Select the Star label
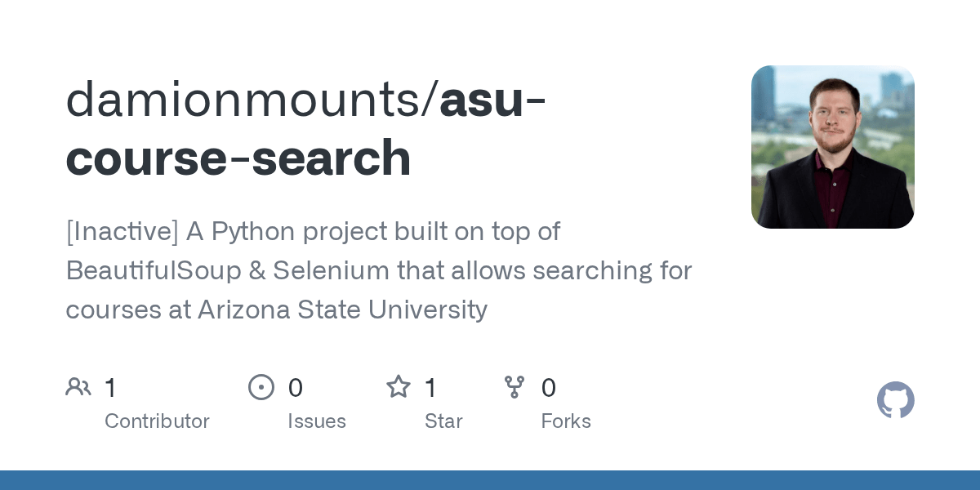Viewport: 980px width, 490px height. [443, 421]
